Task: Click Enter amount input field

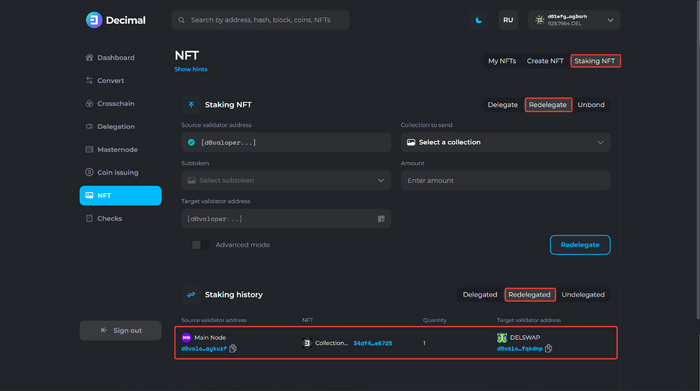Action: [x=505, y=180]
